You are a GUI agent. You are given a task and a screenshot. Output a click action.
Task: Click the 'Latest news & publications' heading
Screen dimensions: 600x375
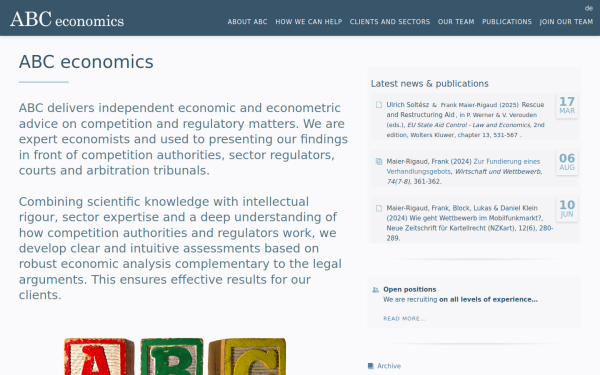[429, 83]
